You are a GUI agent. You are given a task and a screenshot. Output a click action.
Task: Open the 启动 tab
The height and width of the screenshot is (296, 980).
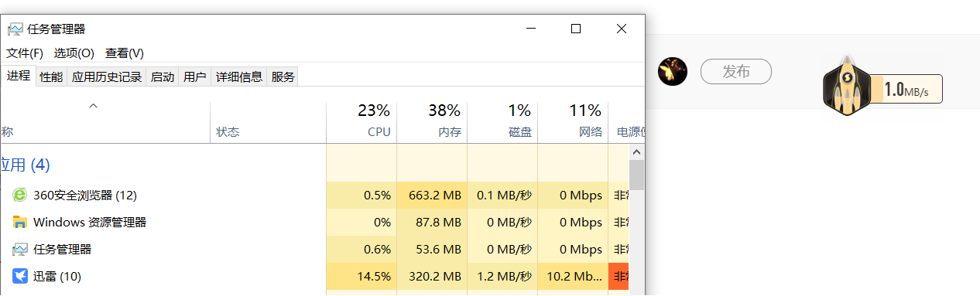(x=163, y=77)
